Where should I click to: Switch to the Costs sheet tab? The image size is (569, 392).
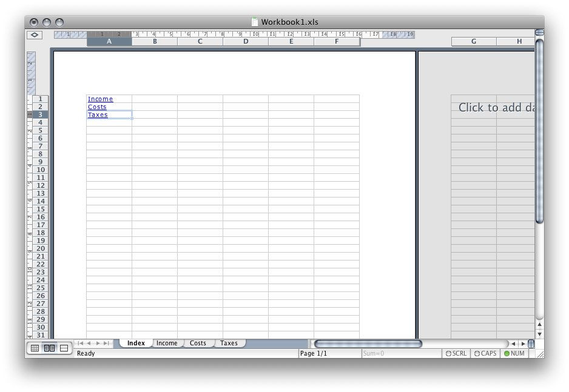coord(198,343)
